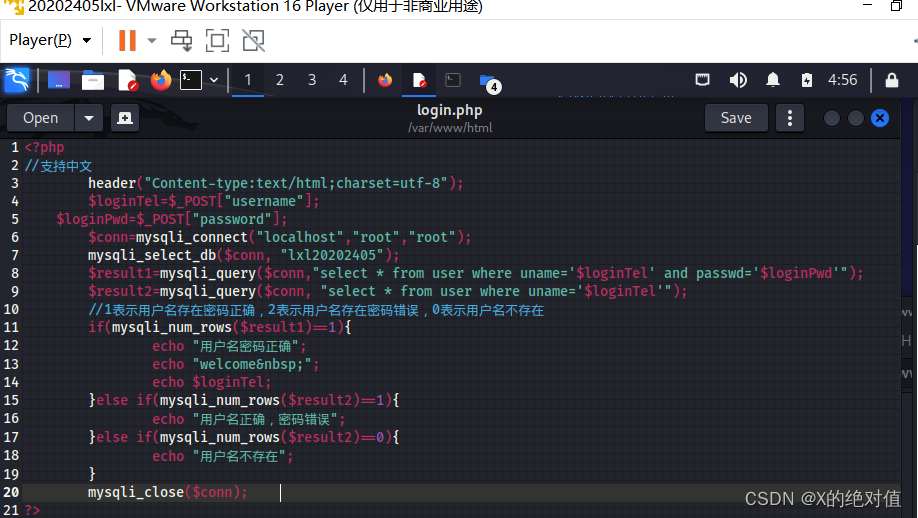Click the $loginTel=$_POST username line
The height and width of the screenshot is (518, 918).
[x=204, y=201]
